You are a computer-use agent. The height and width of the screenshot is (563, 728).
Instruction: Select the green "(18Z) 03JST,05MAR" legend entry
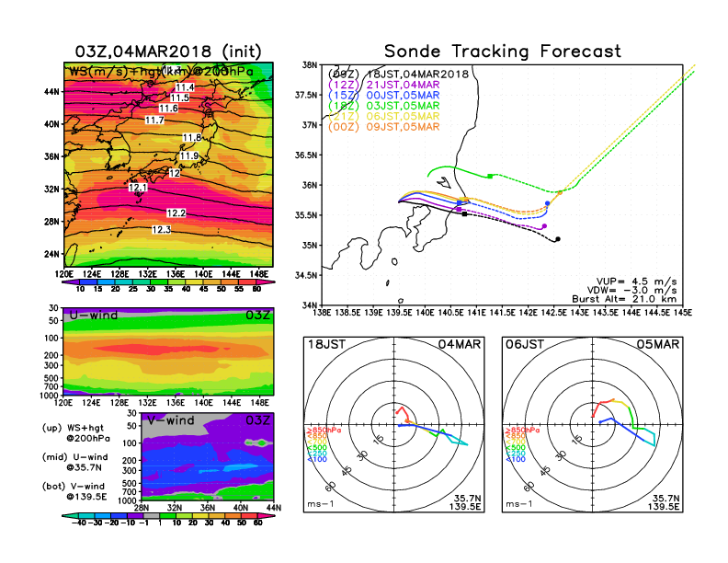[x=383, y=106]
